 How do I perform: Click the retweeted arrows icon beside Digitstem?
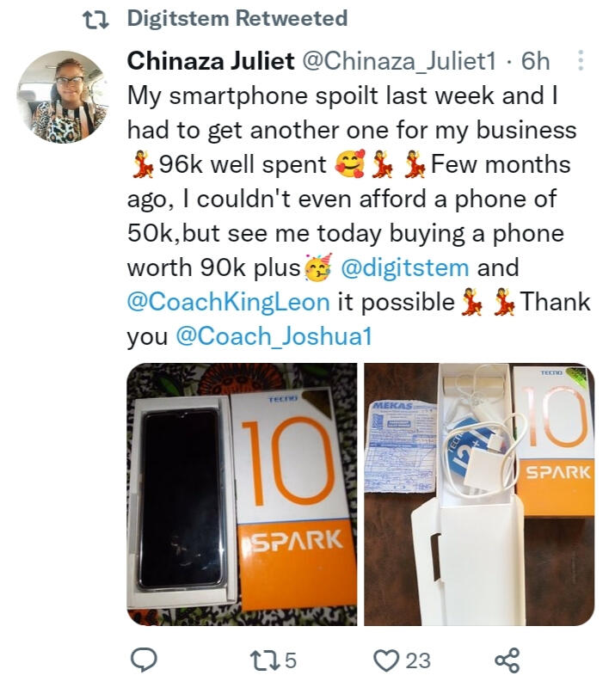(x=96, y=19)
